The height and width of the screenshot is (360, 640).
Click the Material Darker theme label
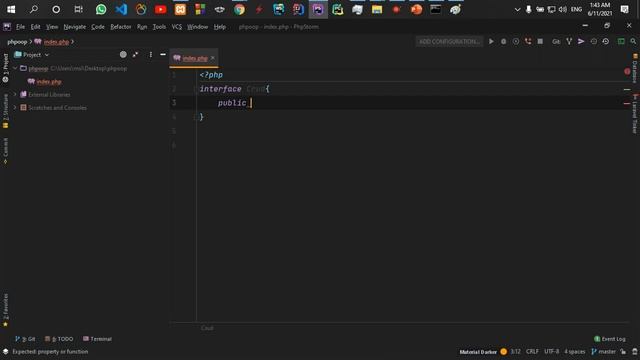[478, 352]
